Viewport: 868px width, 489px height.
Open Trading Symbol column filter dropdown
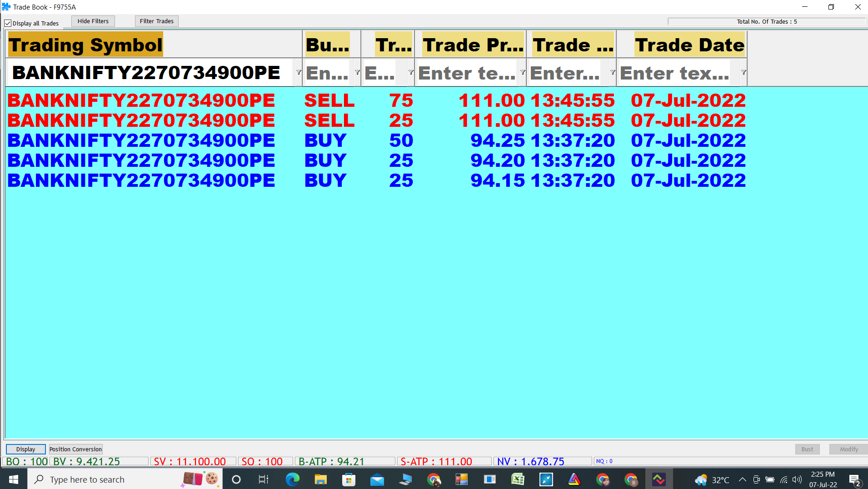click(299, 73)
